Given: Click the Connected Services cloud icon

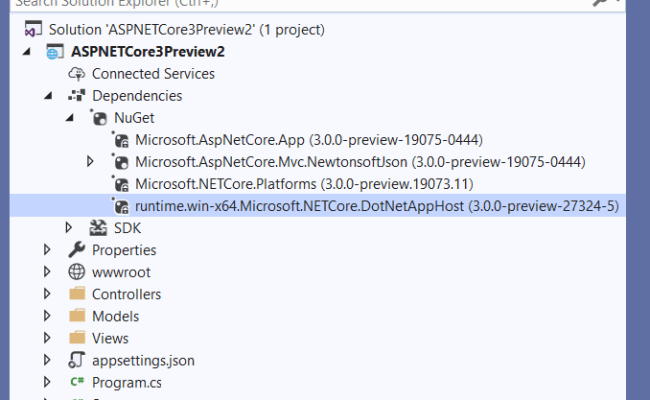Looking at the screenshot, I should pyautogui.click(x=77, y=74).
